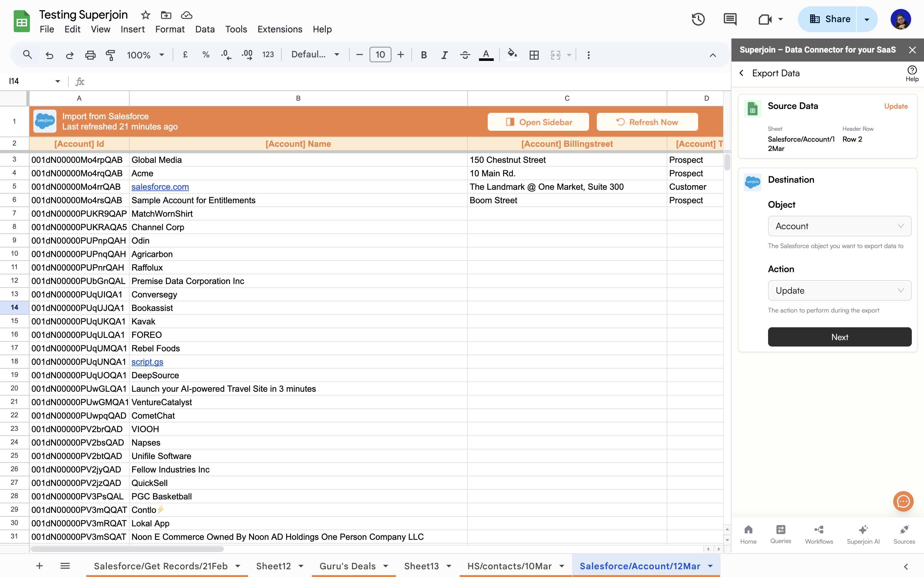
Task: Open version history clock icon
Action: point(698,19)
